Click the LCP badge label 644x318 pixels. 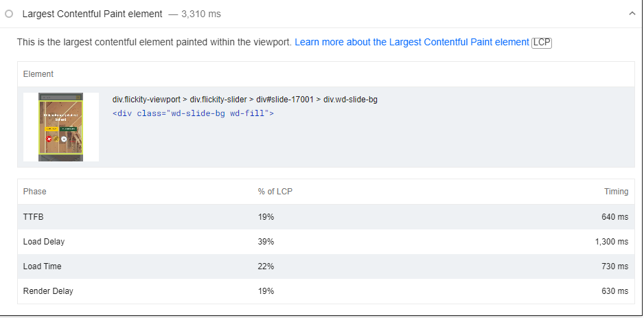coord(541,43)
